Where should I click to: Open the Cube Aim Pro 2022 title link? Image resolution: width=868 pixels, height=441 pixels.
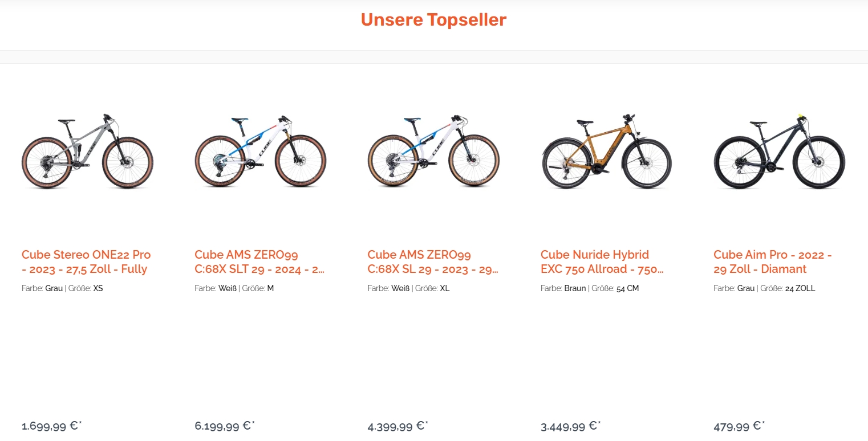tap(773, 262)
